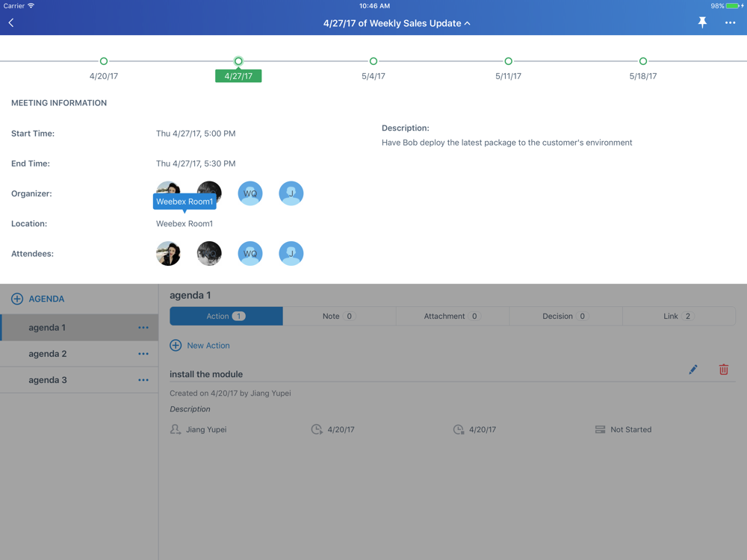Switch to the Link tab
Viewport: 747px width, 560px height.
[x=679, y=316]
